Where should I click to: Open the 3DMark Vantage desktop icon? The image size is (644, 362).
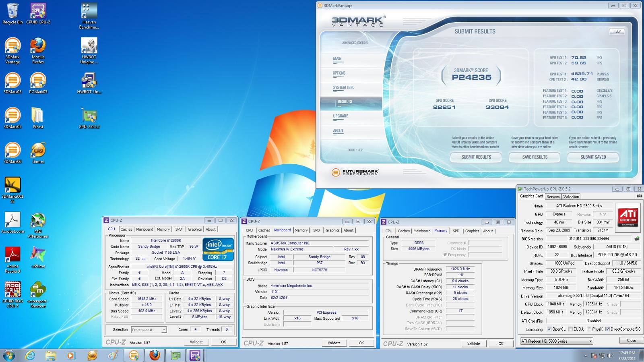coord(12,51)
